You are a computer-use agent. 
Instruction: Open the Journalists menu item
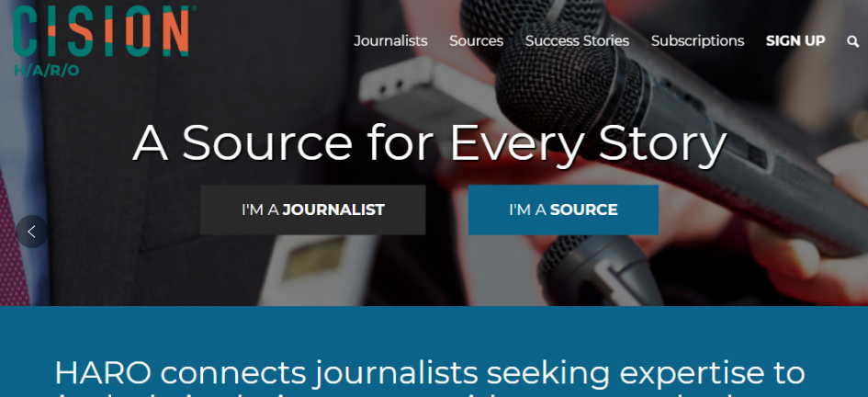(390, 41)
